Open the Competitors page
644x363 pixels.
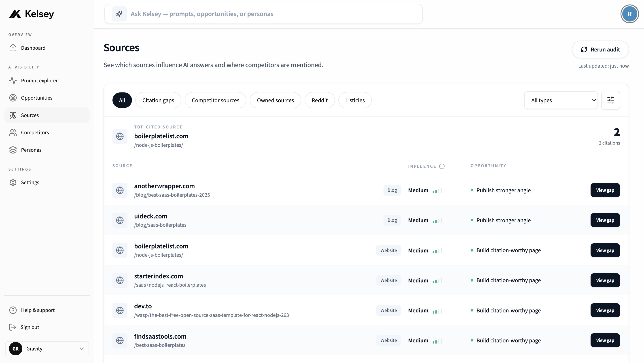[x=47, y=132]
